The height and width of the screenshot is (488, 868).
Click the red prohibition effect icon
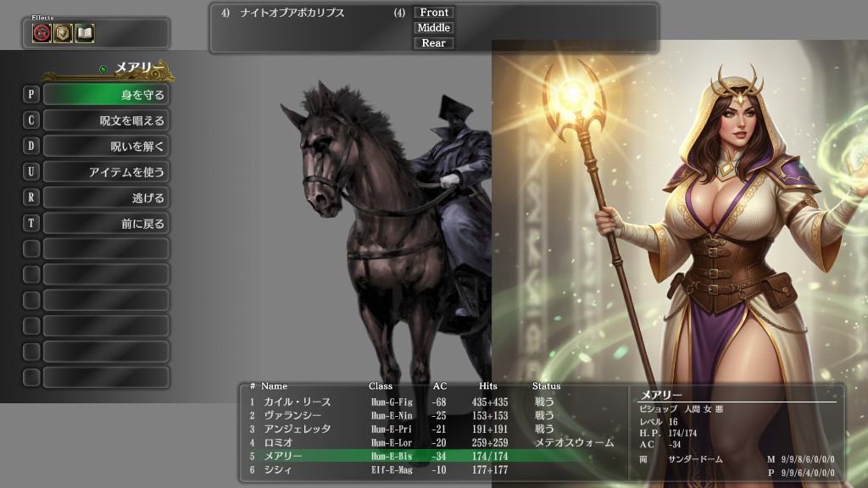42,33
